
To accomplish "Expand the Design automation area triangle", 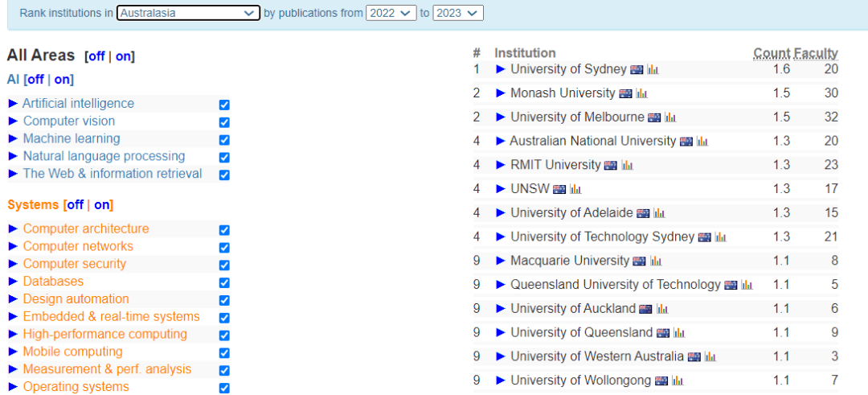I will tap(14, 298).
